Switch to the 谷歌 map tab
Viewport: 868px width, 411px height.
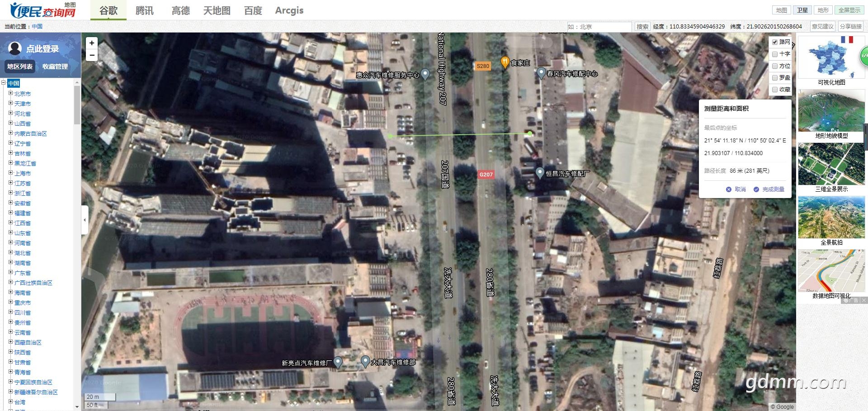(x=108, y=10)
